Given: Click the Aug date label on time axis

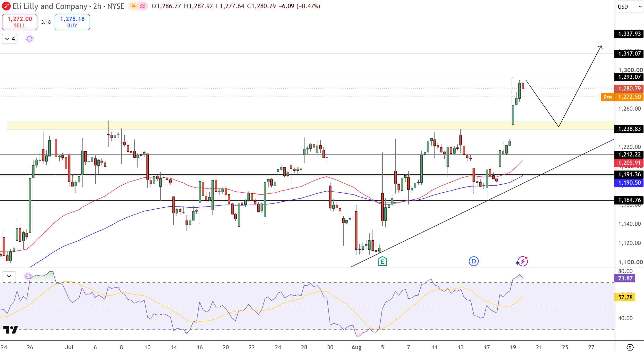Looking at the screenshot, I should click(x=356, y=347).
